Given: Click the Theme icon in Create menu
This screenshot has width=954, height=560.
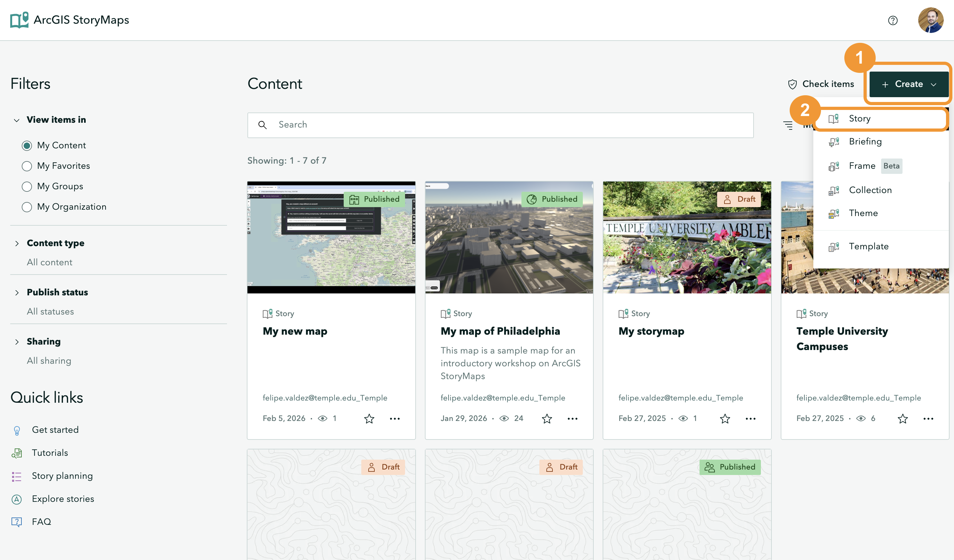Looking at the screenshot, I should pyautogui.click(x=833, y=214).
